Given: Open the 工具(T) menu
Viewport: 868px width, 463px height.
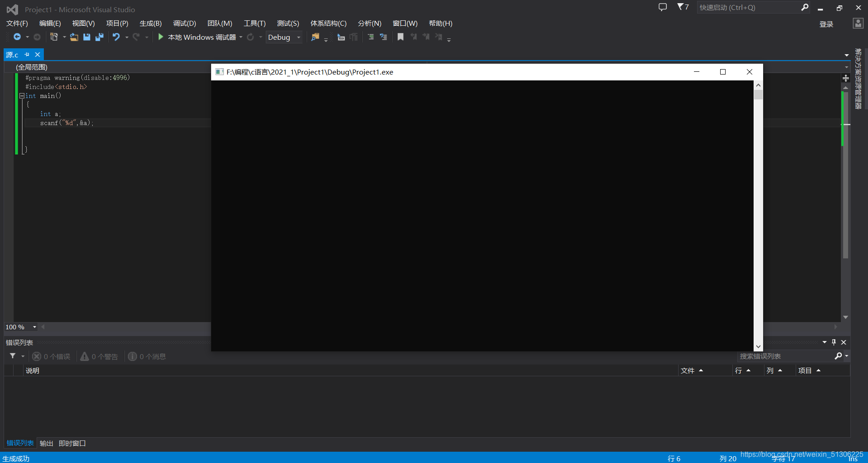Looking at the screenshot, I should click(x=255, y=23).
